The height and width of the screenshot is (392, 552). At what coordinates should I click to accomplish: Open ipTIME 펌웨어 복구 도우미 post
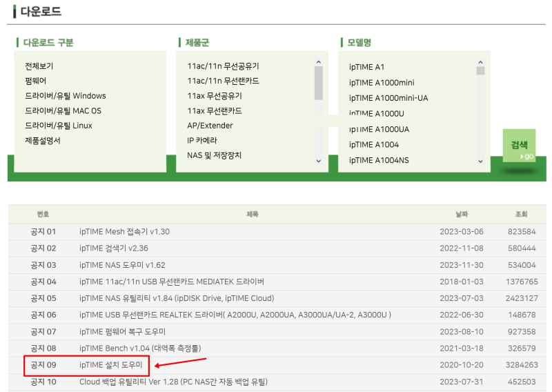[x=122, y=331]
